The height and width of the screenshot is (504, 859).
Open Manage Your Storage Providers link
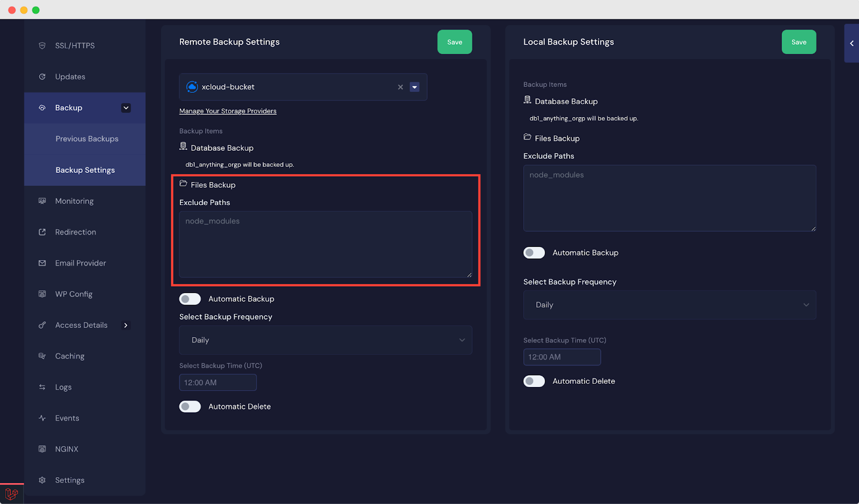click(x=228, y=111)
